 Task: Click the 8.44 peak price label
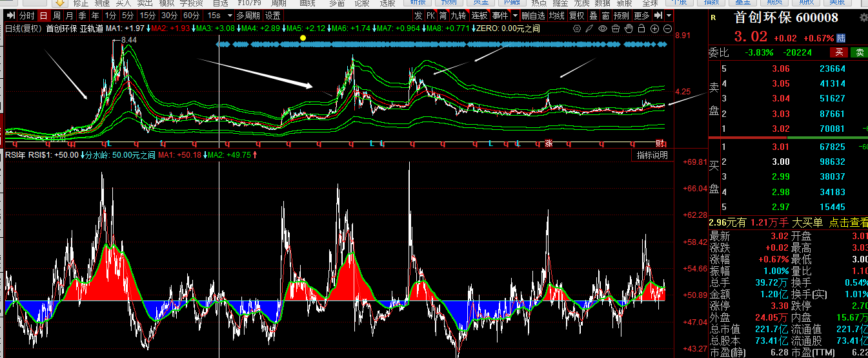click(x=129, y=40)
